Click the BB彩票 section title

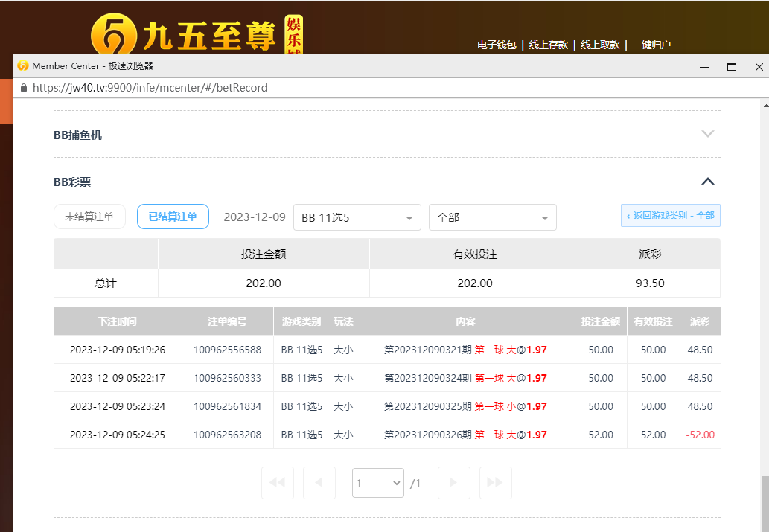pyautogui.click(x=72, y=182)
